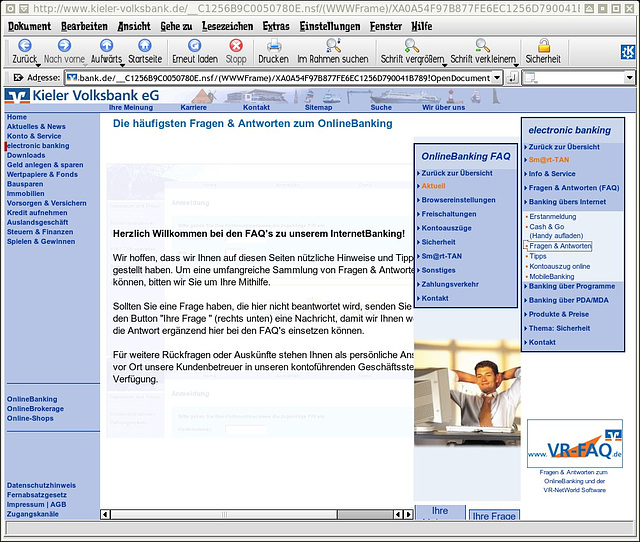Open the Einstellungen menu
The height and width of the screenshot is (542, 640).
tap(330, 27)
